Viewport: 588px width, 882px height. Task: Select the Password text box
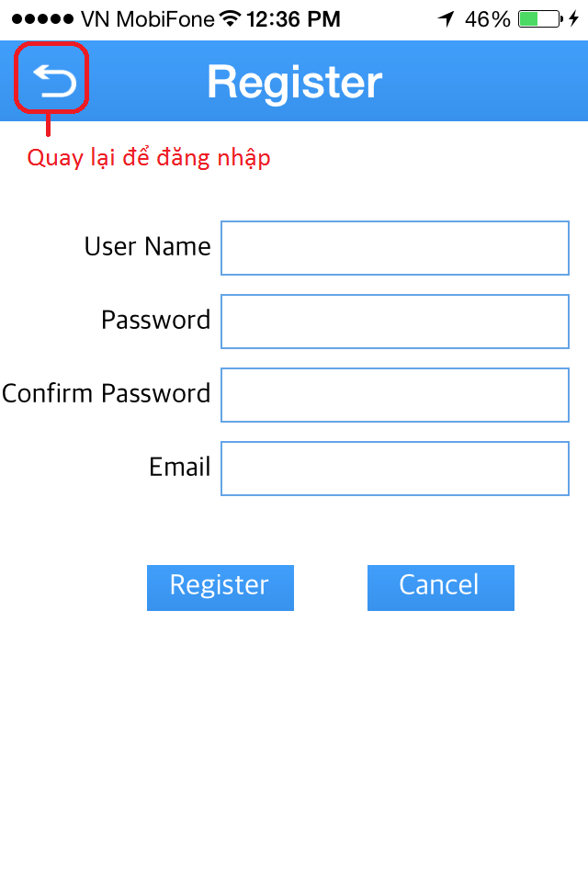[x=395, y=322]
